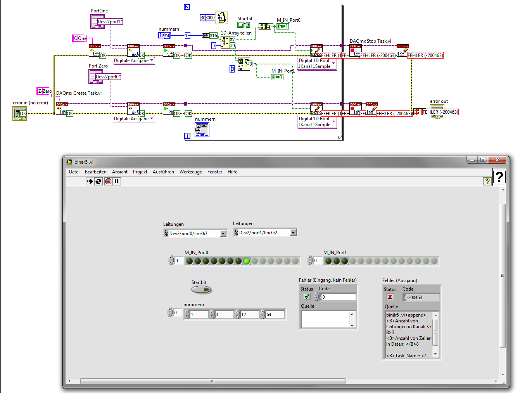Open the Hilfe menu
Screen dimensions: 532x393
click(233, 172)
